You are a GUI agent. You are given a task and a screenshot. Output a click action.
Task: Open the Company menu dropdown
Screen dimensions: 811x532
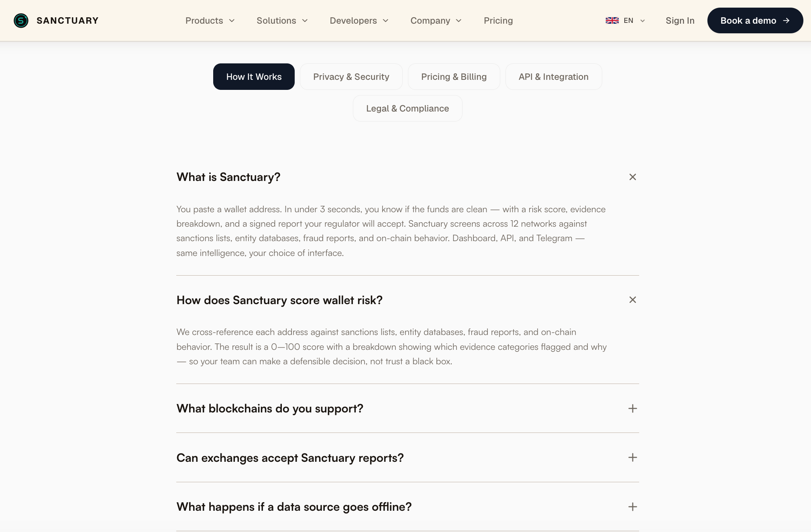pyautogui.click(x=436, y=20)
